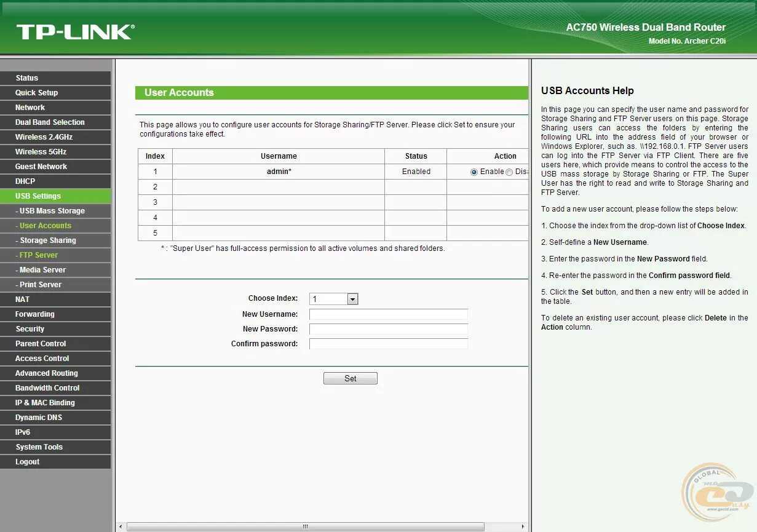757x532 pixels.
Task: Click the New Password input field
Action: coord(388,328)
